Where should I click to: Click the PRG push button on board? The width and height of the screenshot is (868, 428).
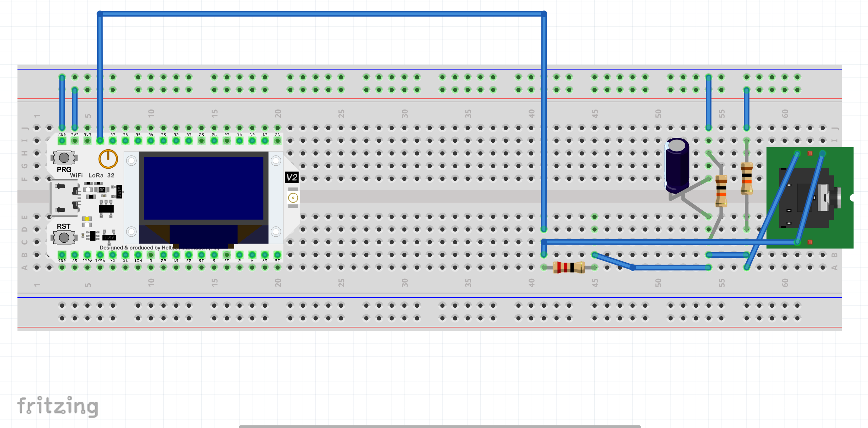pos(64,157)
